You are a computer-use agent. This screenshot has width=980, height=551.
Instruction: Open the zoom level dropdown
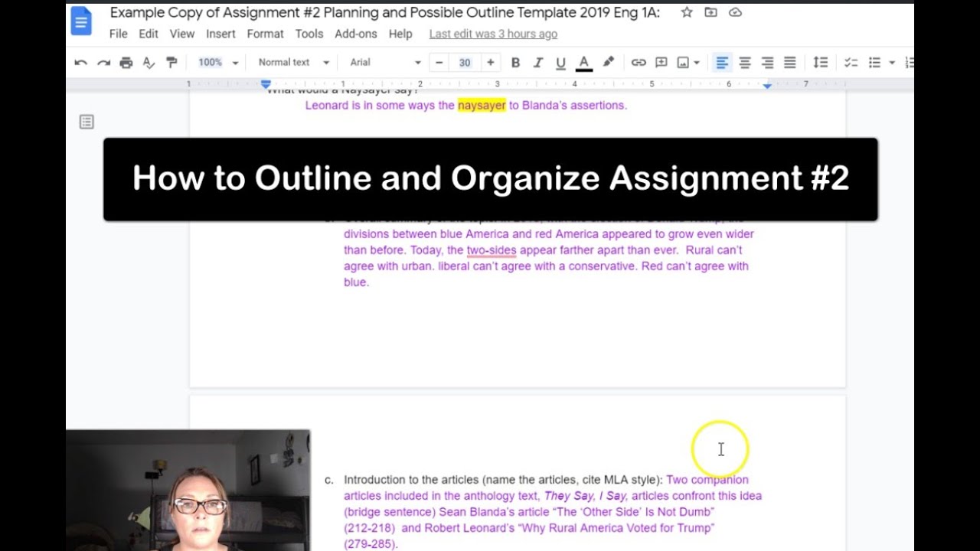tap(218, 63)
